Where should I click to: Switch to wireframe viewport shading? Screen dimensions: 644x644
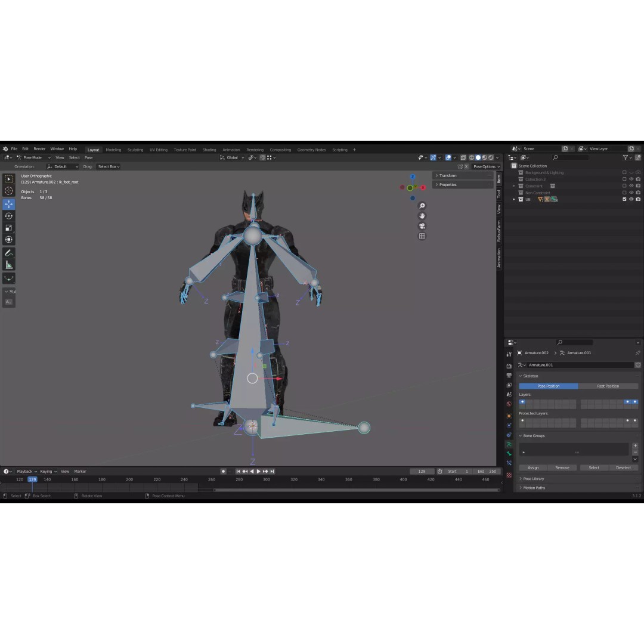(472, 157)
